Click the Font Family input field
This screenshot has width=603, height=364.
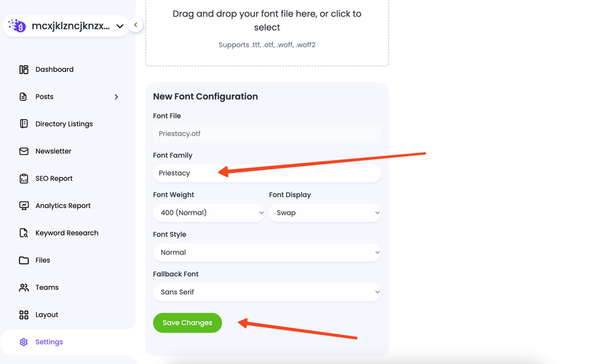click(x=267, y=173)
